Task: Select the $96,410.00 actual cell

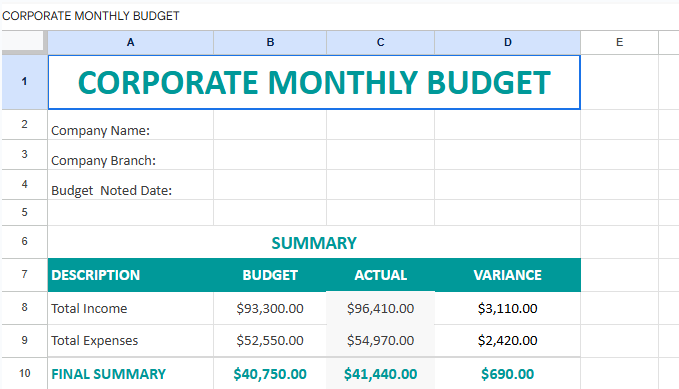Action: click(381, 308)
